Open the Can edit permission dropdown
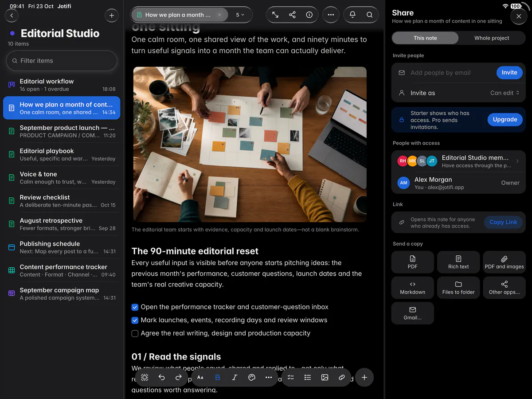The height and width of the screenshot is (399, 532). (505, 93)
